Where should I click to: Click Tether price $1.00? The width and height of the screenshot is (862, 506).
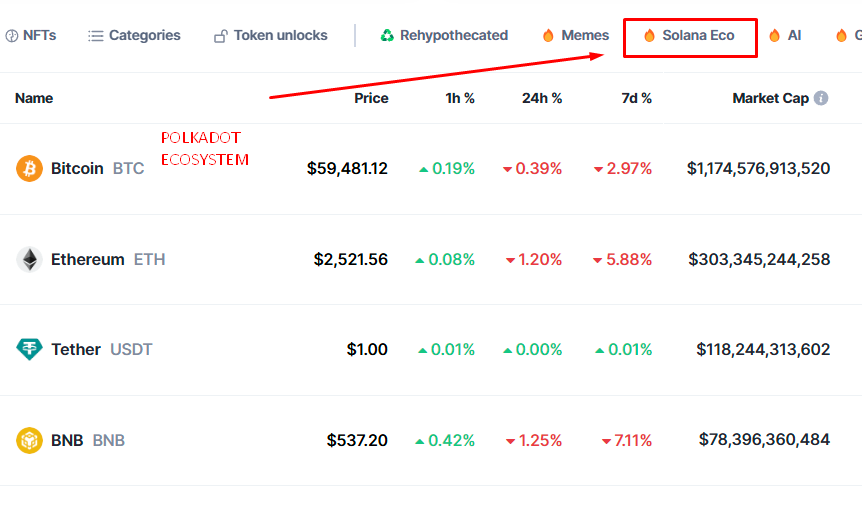(367, 349)
